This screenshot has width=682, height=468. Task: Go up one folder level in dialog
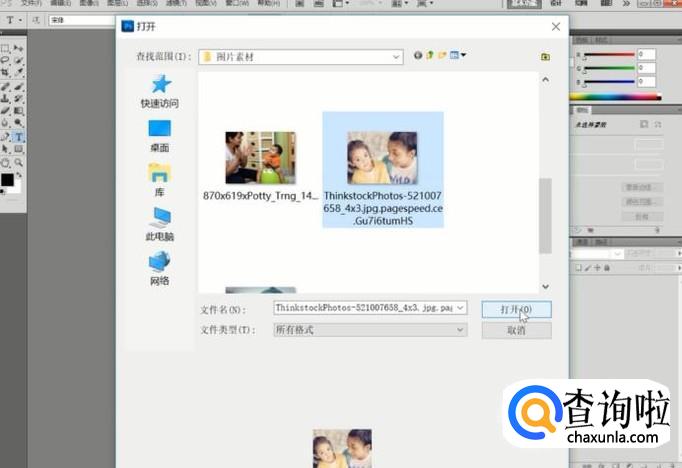tap(430, 55)
